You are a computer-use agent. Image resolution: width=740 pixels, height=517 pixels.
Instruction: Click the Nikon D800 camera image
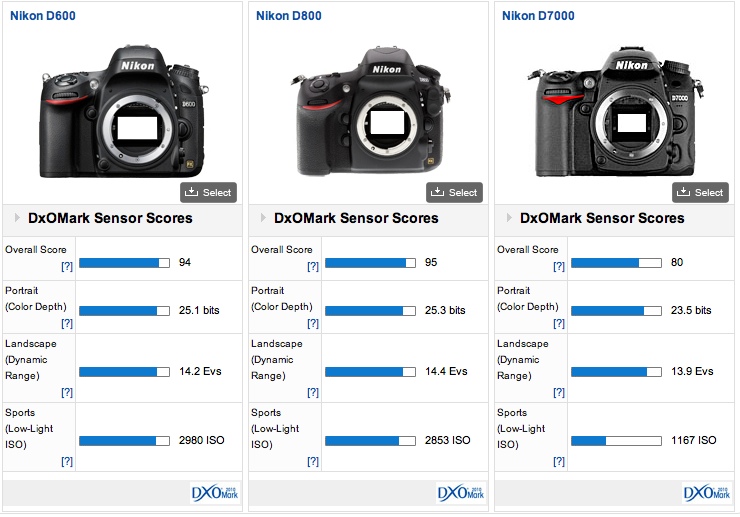pyautogui.click(x=370, y=112)
